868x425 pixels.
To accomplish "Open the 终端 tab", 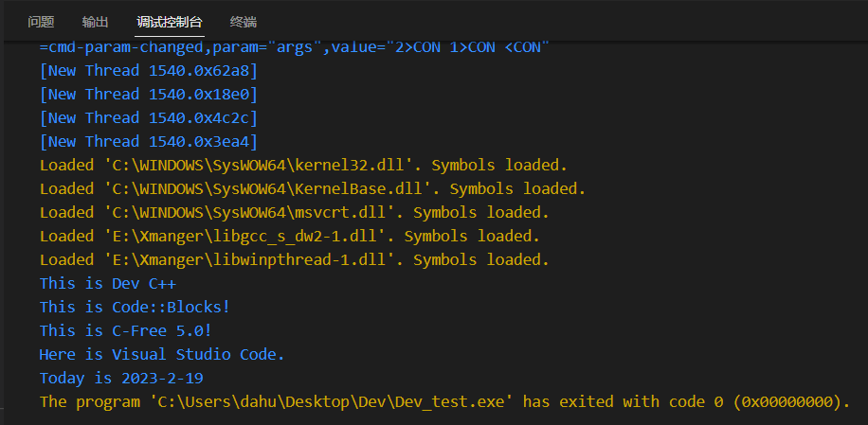I will click(244, 22).
